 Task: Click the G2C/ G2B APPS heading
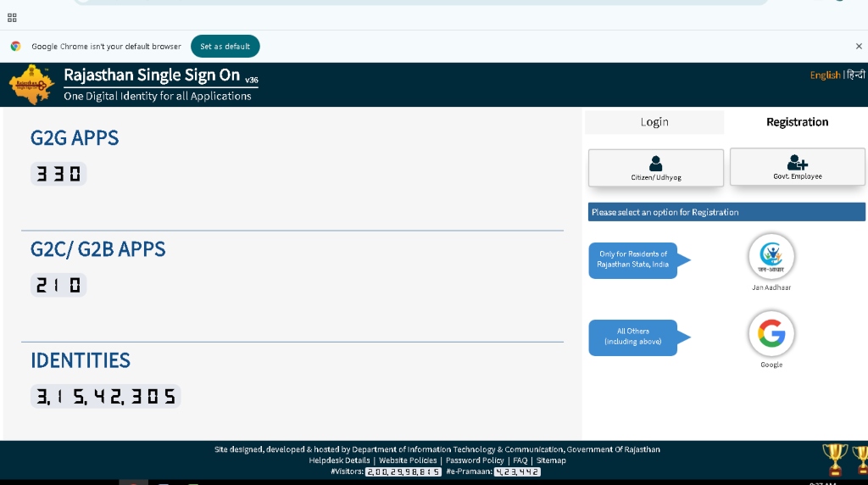98,249
